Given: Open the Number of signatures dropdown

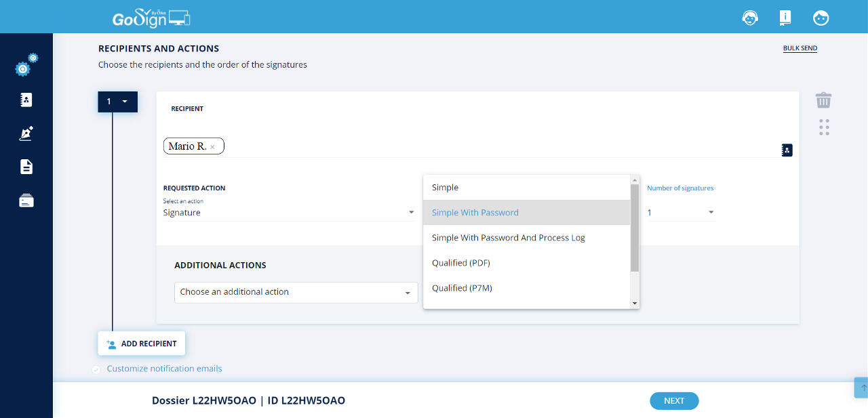Looking at the screenshot, I should point(681,213).
